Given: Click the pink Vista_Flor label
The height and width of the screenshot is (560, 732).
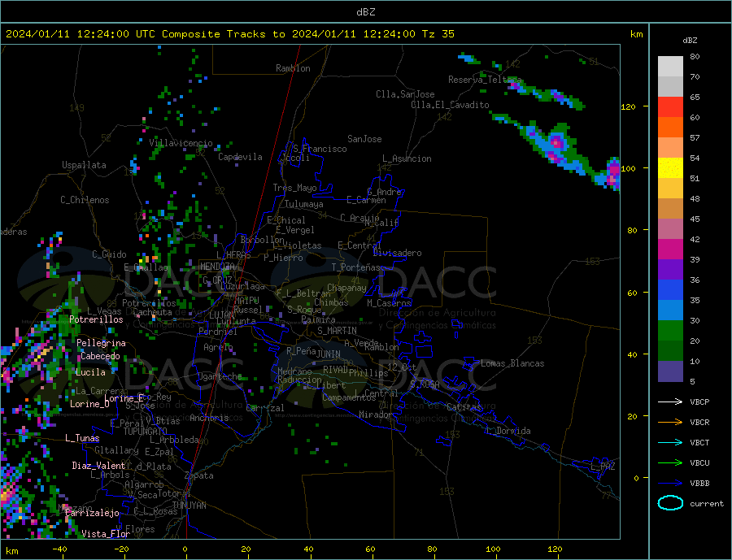Looking at the screenshot, I should (x=106, y=534).
